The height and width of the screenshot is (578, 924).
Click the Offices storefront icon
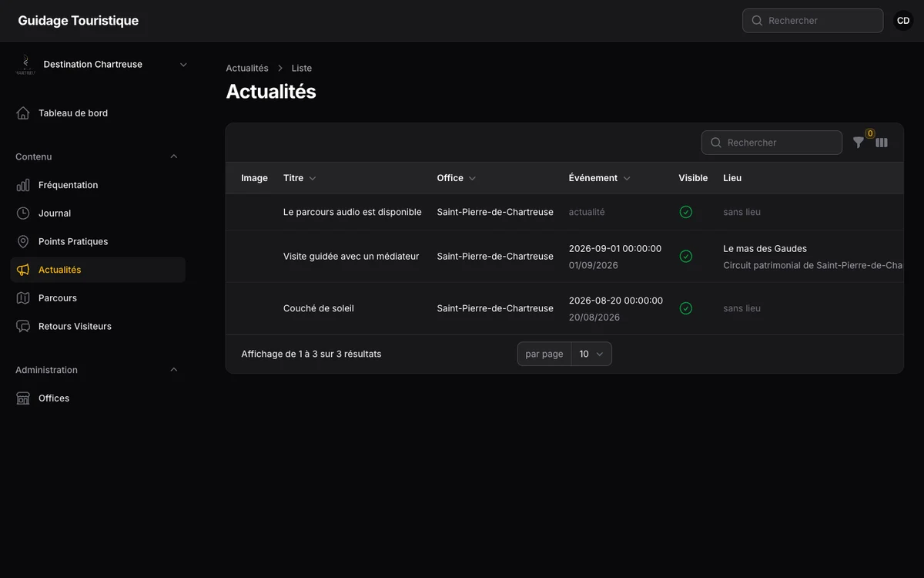click(23, 398)
